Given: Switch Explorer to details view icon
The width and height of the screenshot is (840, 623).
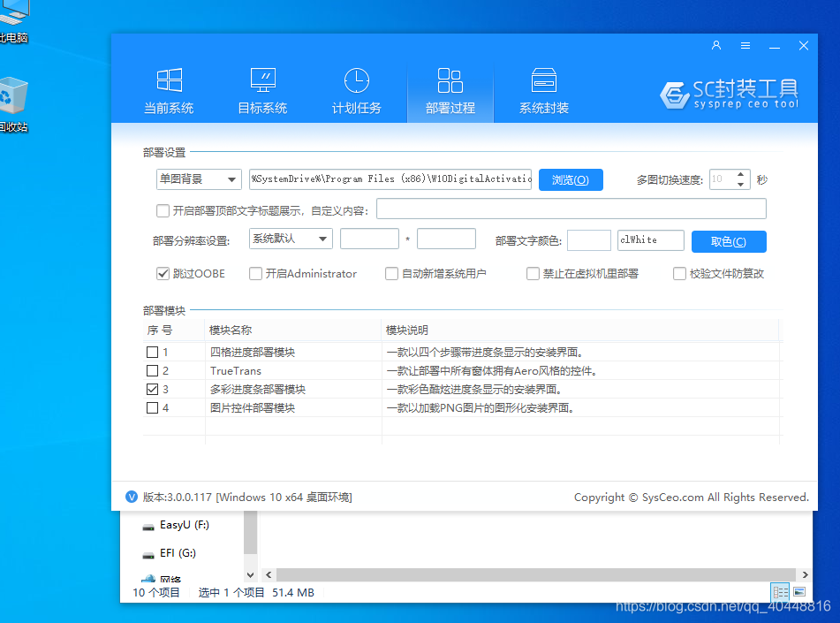Looking at the screenshot, I should [x=781, y=592].
